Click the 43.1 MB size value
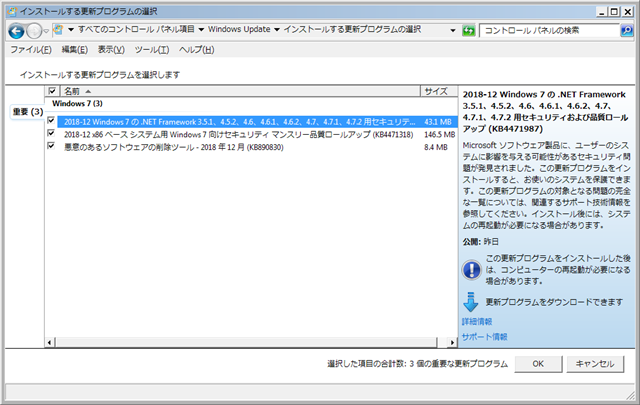Viewport: 640px width, 405px height. (438, 122)
